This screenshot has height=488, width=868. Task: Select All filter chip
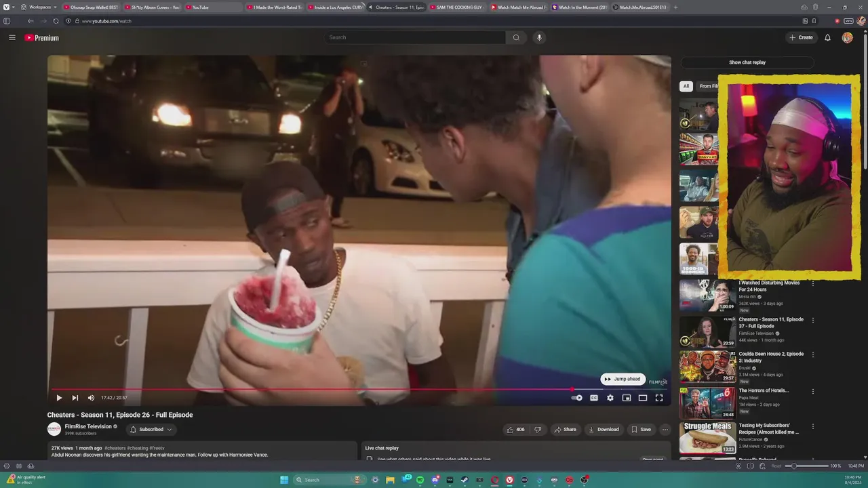pos(686,86)
